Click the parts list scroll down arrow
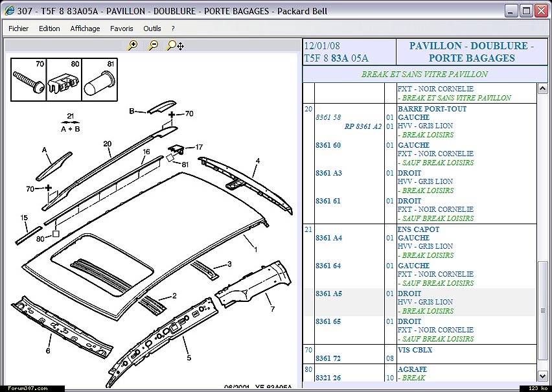552x392 pixels. coord(542,376)
